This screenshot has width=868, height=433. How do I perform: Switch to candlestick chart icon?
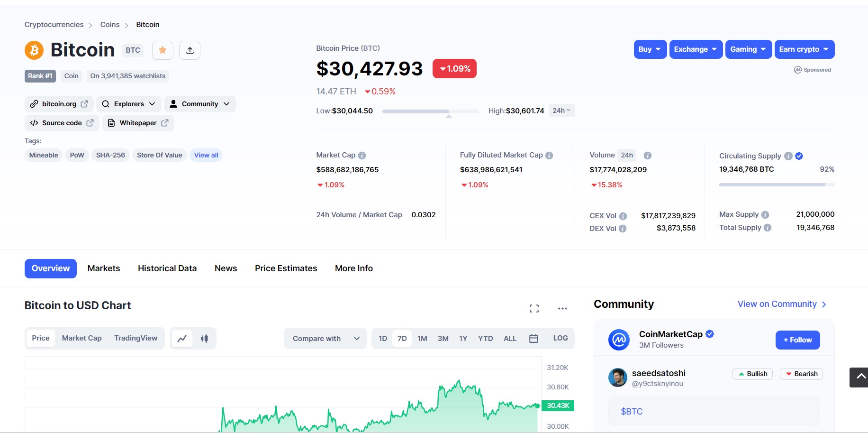(204, 339)
